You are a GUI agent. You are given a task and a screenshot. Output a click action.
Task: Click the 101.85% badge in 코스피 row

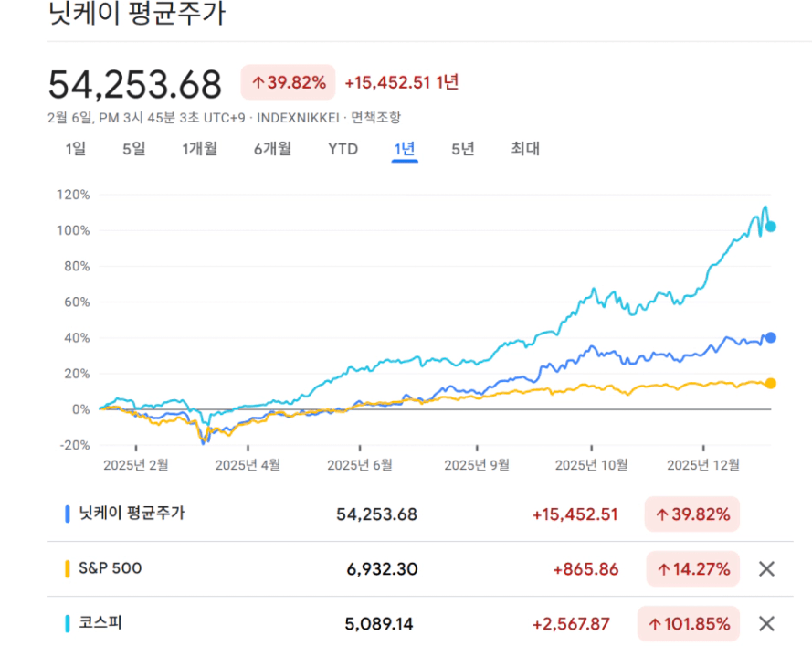689,624
